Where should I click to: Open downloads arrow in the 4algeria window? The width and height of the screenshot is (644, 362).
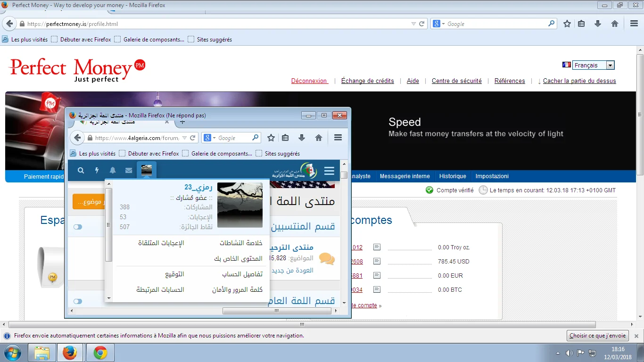[x=302, y=138]
